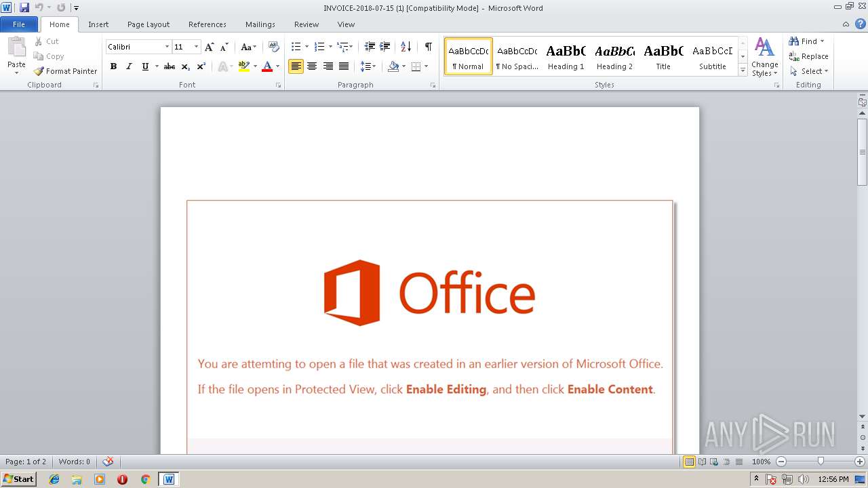Apply the No Spacing style
This screenshot has width=868, height=488.
click(x=517, y=56)
